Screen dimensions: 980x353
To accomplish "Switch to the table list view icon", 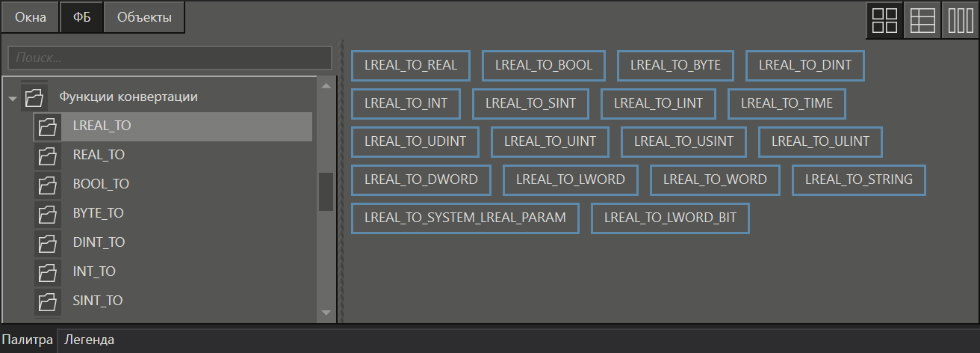I will click(922, 20).
